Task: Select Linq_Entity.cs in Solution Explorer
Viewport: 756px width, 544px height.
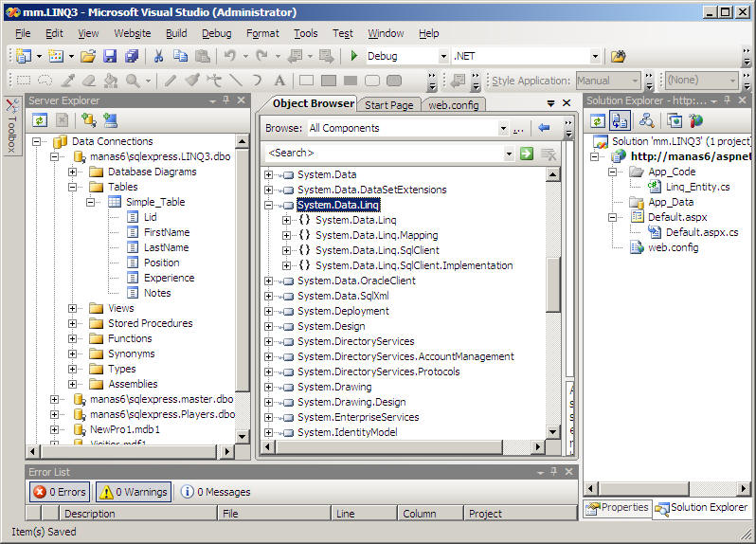Action: point(697,187)
